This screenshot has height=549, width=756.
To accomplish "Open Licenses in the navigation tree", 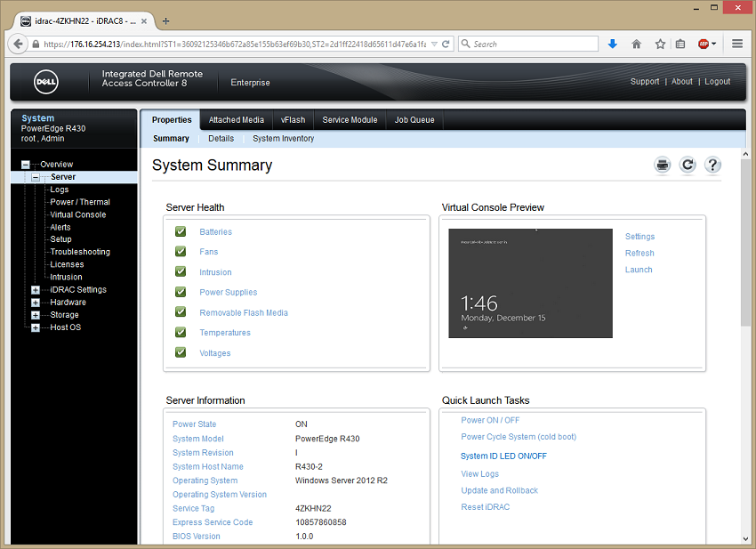I will pos(67,264).
